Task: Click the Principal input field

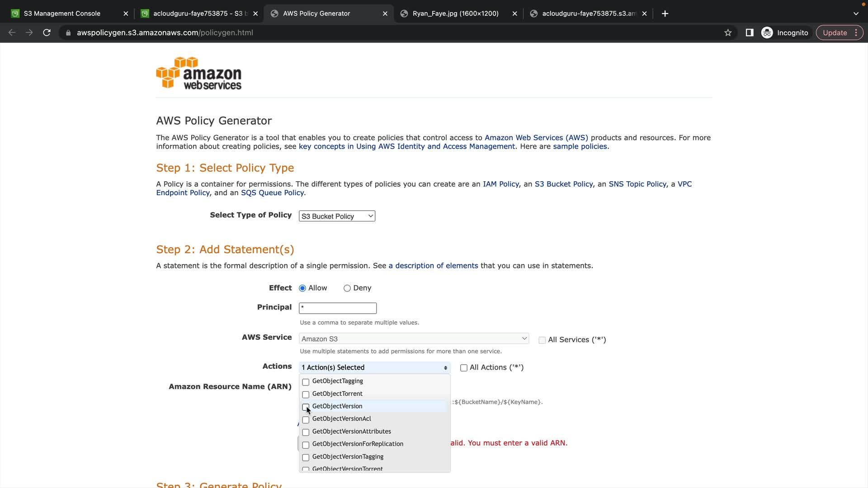Action: click(337, 308)
